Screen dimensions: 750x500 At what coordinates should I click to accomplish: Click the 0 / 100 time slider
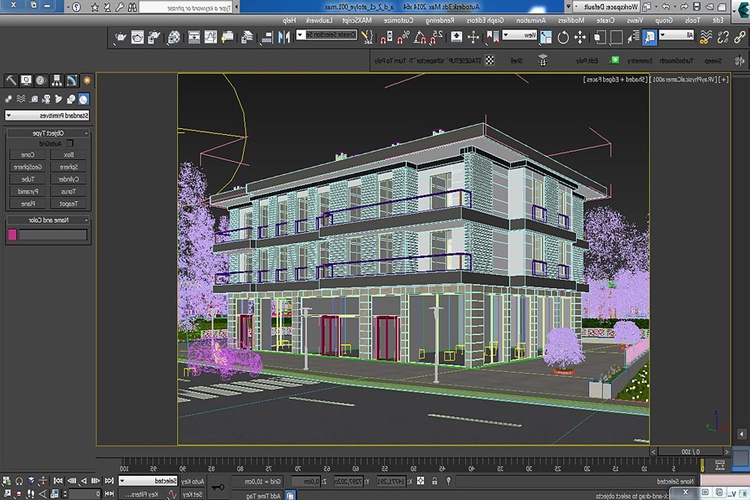pos(690,451)
